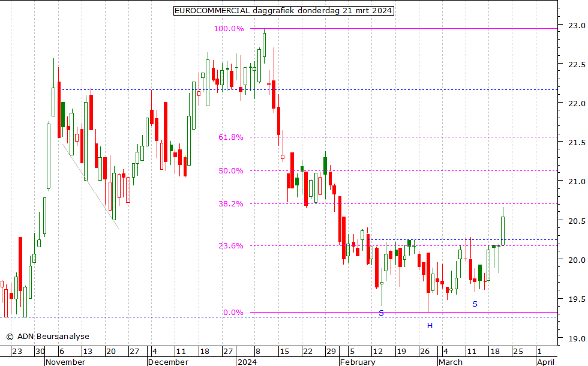Click the November month label

point(65,362)
